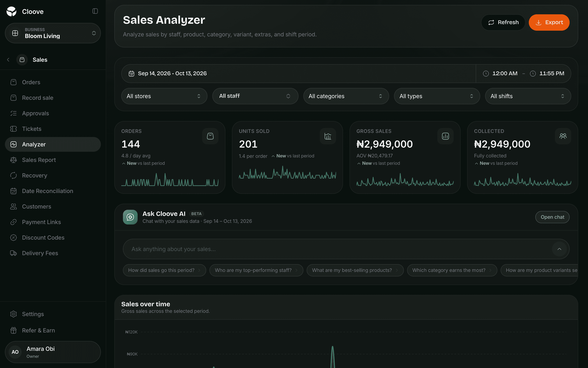
Task: Click the Recovery circular arrow icon
Action: pos(14,175)
